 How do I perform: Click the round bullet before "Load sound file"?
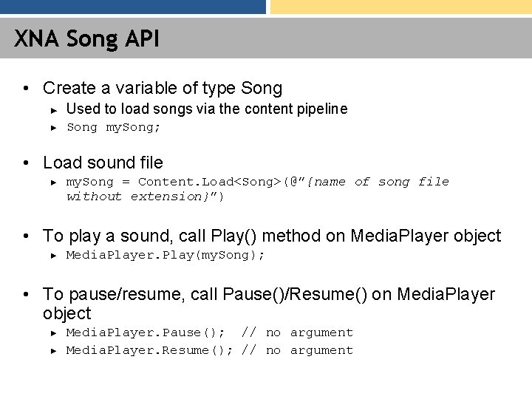point(26,163)
